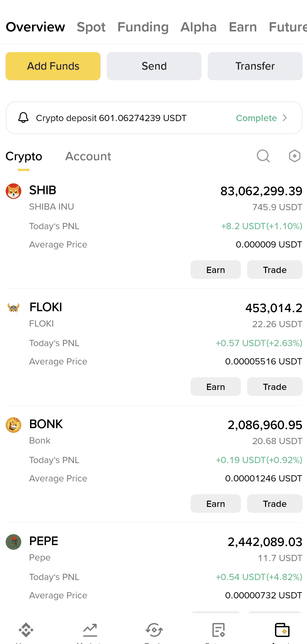Select the Account sub-tab
The width and height of the screenshot is (307, 644).
tap(88, 156)
